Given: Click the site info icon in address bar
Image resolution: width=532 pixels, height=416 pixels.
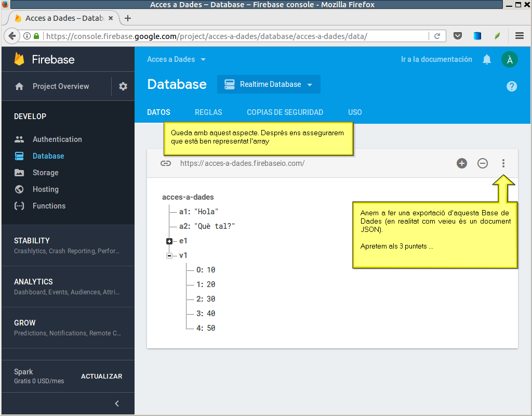Looking at the screenshot, I should tap(27, 36).
